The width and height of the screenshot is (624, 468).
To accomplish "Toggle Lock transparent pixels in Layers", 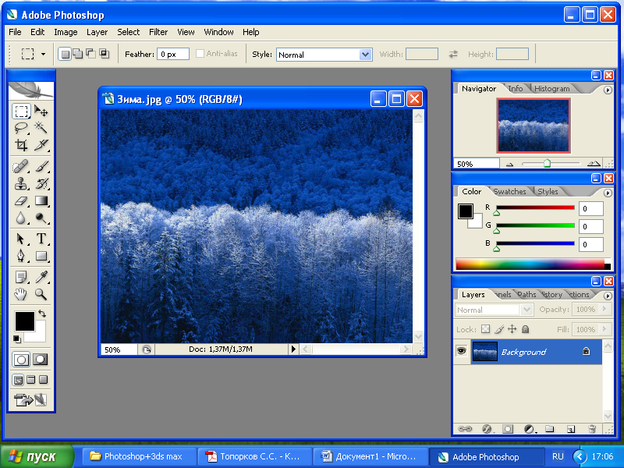I will point(486,329).
